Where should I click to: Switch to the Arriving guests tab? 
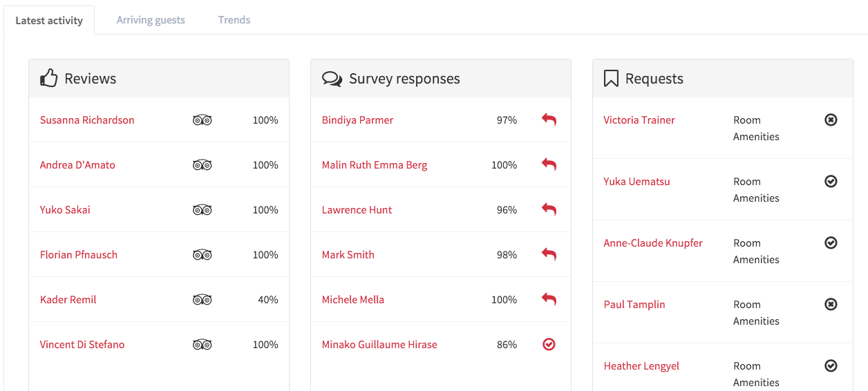151,20
